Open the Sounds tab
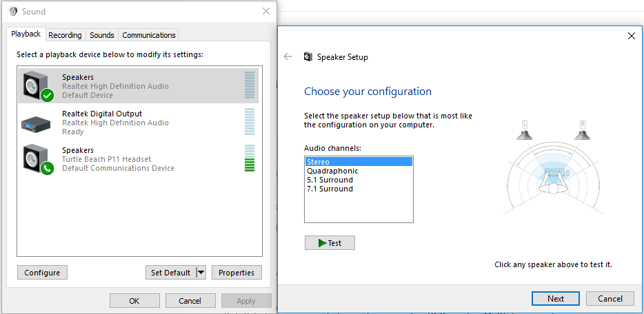This screenshot has width=644, height=314. click(x=102, y=35)
